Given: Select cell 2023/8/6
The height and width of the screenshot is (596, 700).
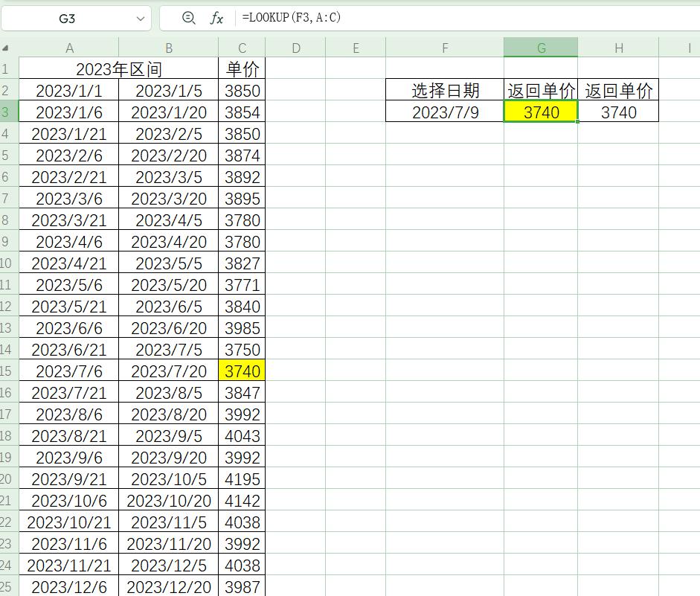Looking at the screenshot, I should click(x=69, y=414).
